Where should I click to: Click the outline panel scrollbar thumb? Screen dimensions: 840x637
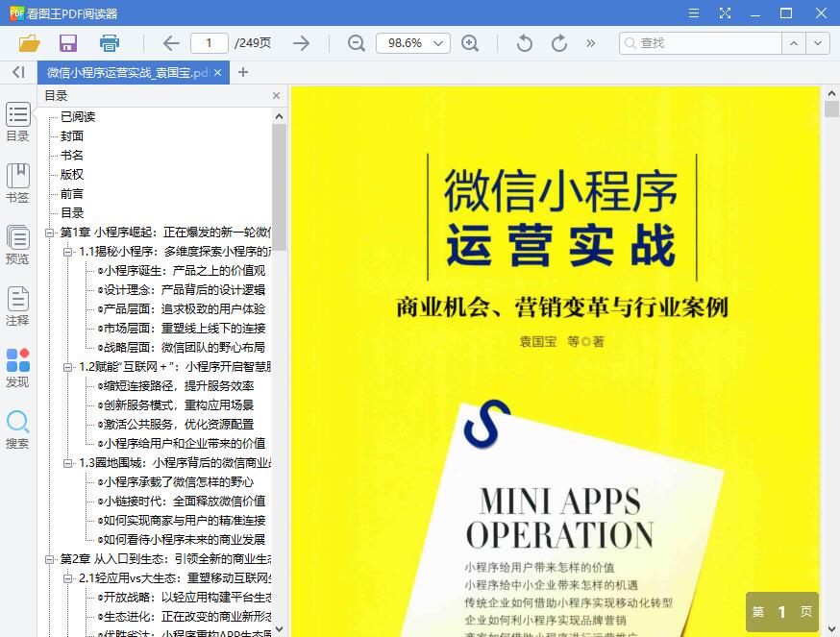pos(279,187)
